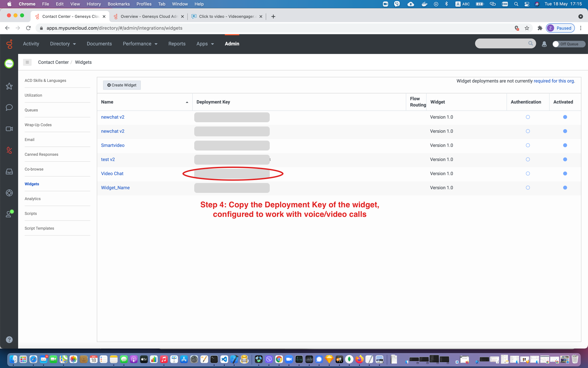This screenshot has width=588, height=368.
Task: Open the Reports tab
Action: (x=177, y=44)
